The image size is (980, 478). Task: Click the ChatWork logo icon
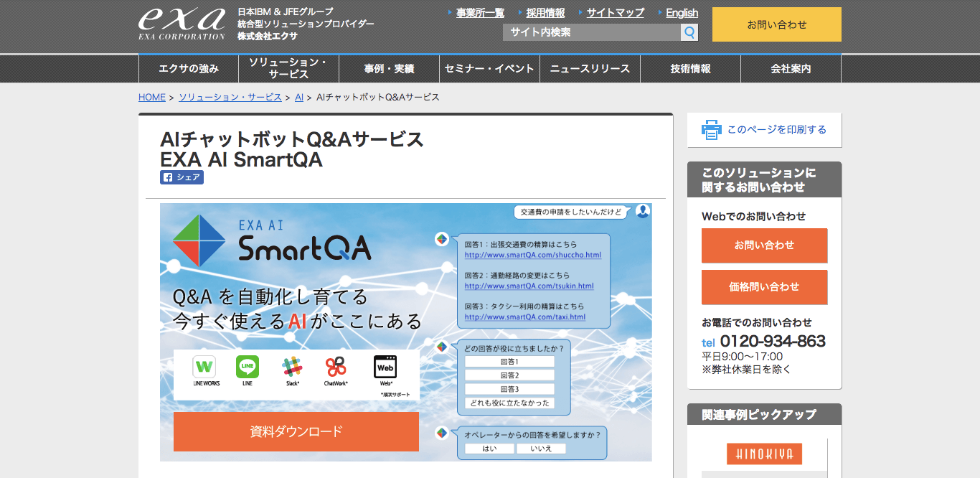(336, 367)
